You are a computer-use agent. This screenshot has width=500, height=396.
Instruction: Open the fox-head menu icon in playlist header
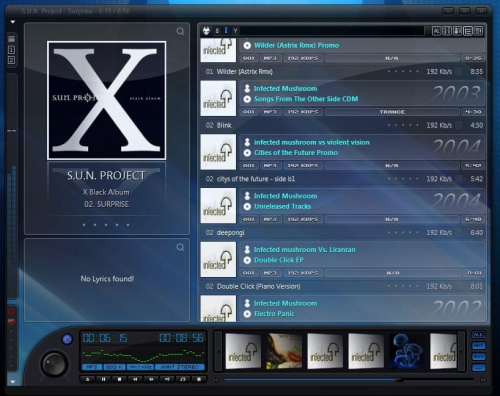[206, 31]
